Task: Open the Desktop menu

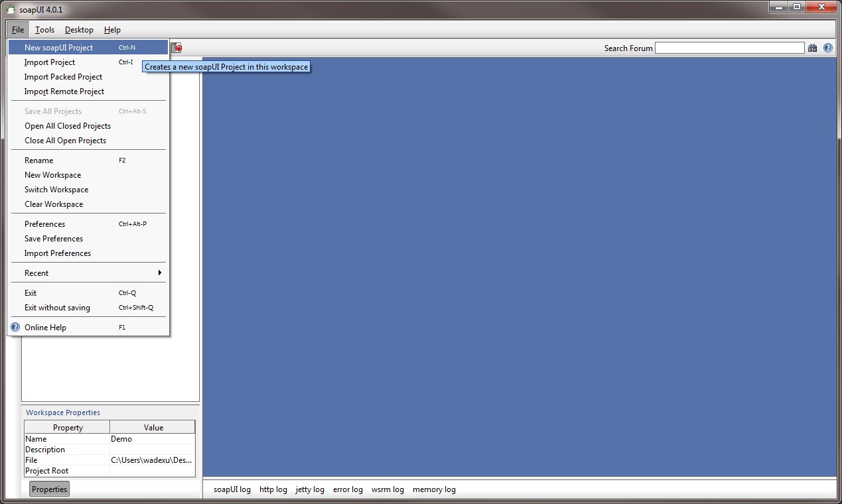Action: 79,30
